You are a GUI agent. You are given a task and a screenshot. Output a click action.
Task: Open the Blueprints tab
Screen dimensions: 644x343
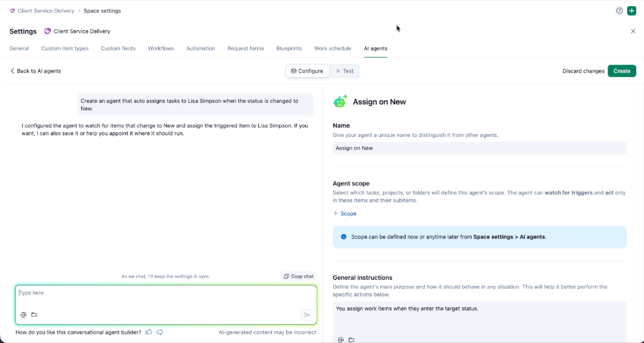(x=289, y=48)
